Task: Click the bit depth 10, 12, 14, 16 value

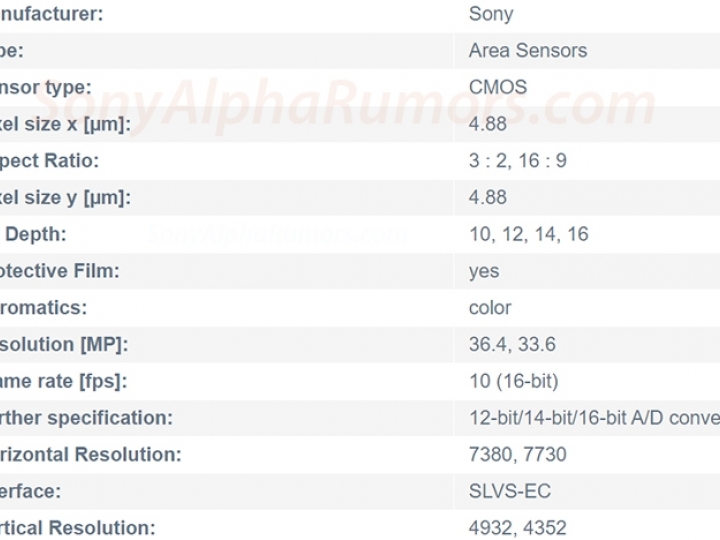Action: coord(529,234)
